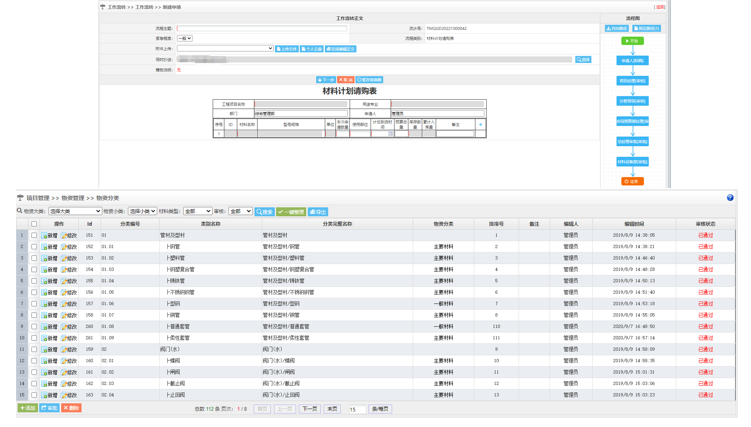
Task: Check the checkbox for row 1 管材及型材
Action: (x=34, y=235)
